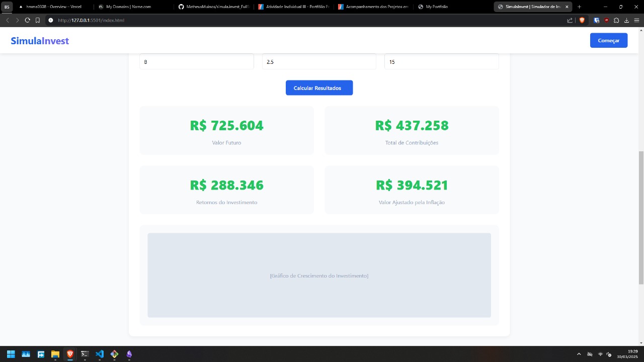Screen dimensions: 644x362
Task: Click the SimulaInvest logo link
Action: point(40,41)
